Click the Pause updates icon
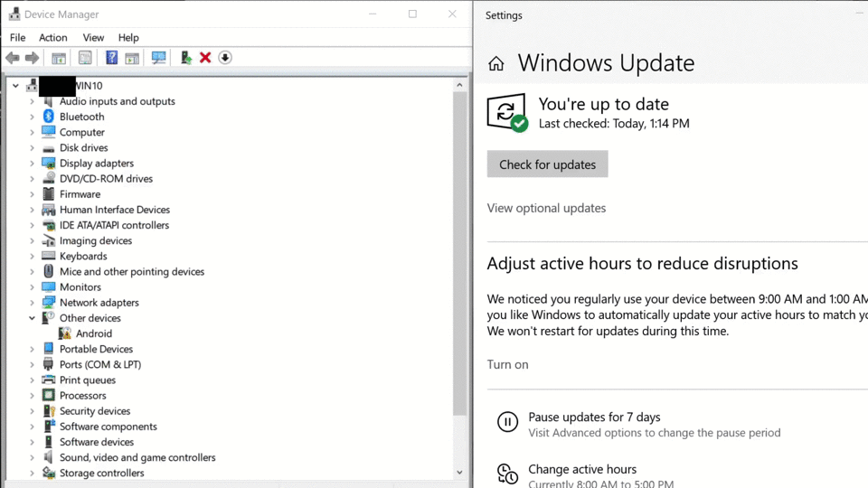 point(507,422)
